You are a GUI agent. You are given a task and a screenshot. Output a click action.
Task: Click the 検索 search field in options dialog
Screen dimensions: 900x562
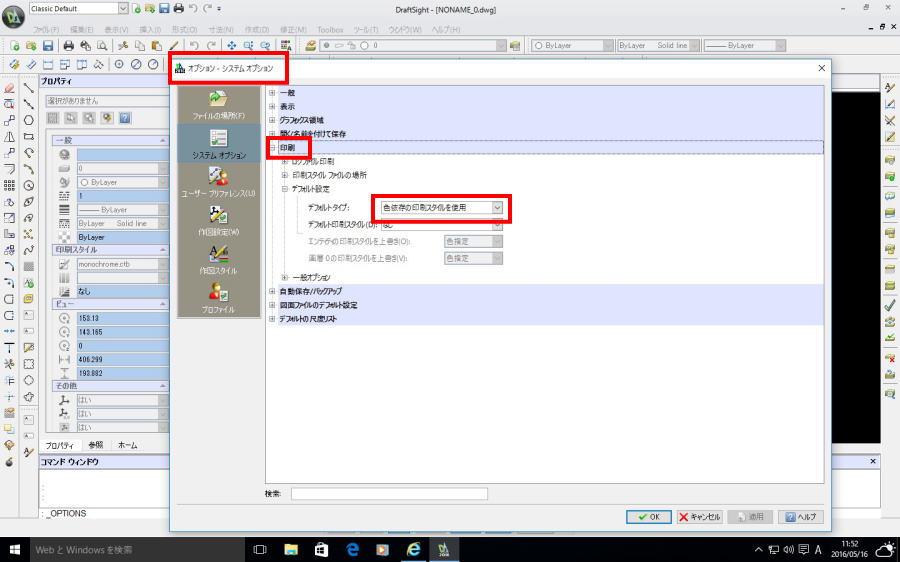pos(389,494)
